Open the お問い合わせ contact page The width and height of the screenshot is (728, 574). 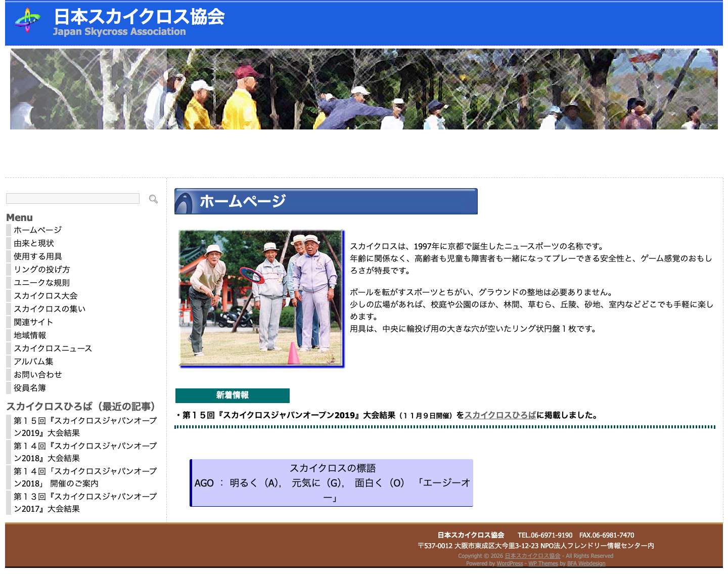[37, 374]
